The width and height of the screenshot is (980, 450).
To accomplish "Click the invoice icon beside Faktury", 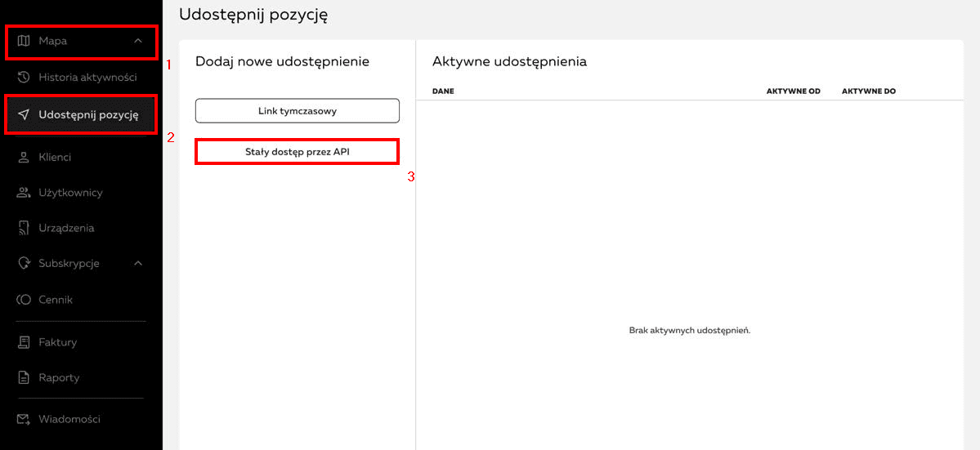I will [24, 342].
